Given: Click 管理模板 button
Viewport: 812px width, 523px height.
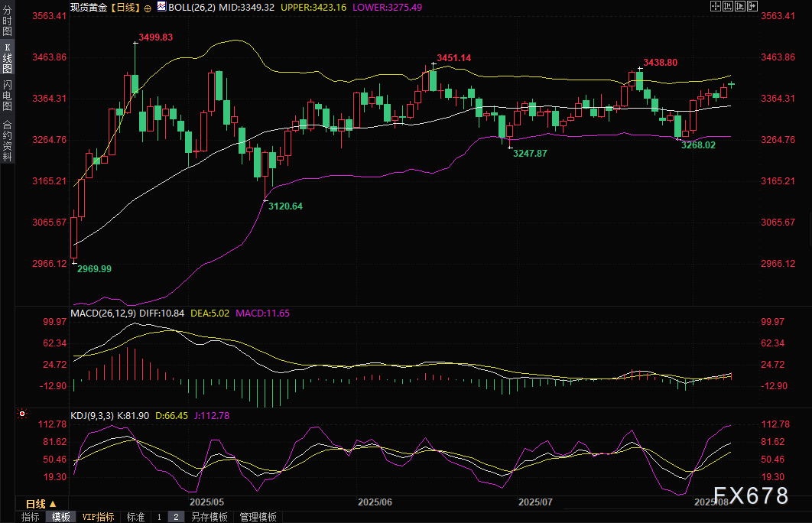Looking at the screenshot, I should [x=258, y=517].
